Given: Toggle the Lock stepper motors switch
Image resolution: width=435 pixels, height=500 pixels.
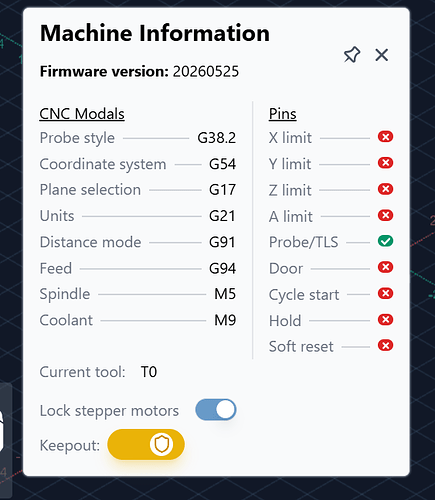Looking at the screenshot, I should pos(216,410).
